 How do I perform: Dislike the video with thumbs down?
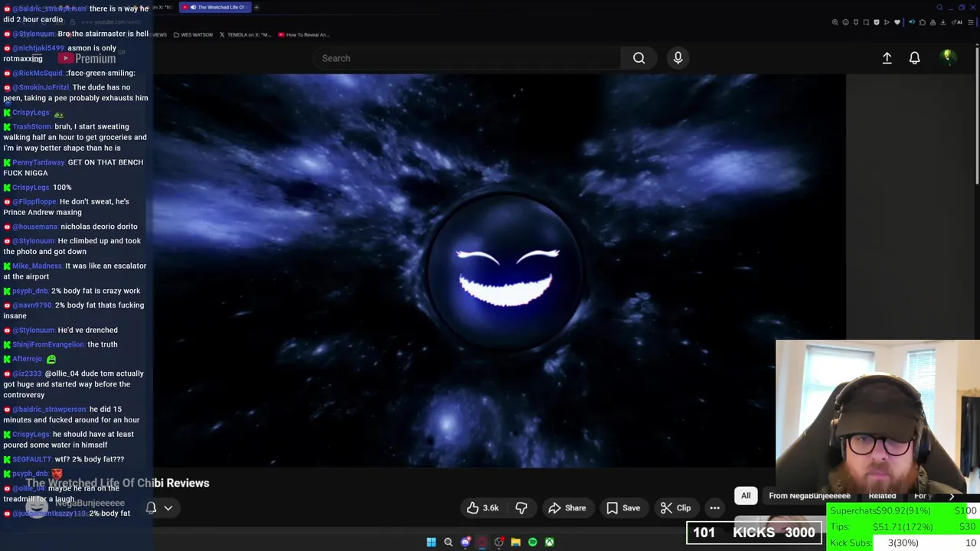(x=521, y=508)
